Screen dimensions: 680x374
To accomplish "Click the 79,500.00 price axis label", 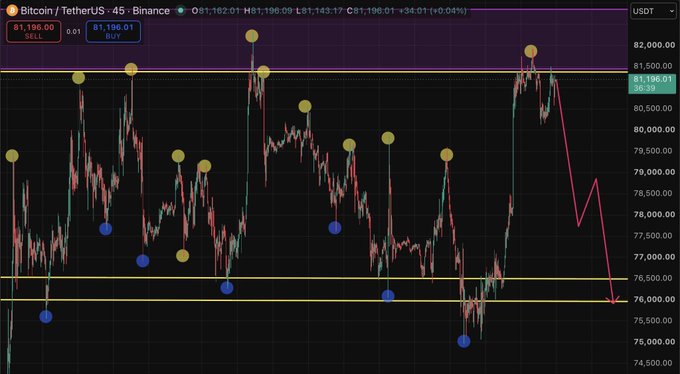I will click(x=654, y=151).
